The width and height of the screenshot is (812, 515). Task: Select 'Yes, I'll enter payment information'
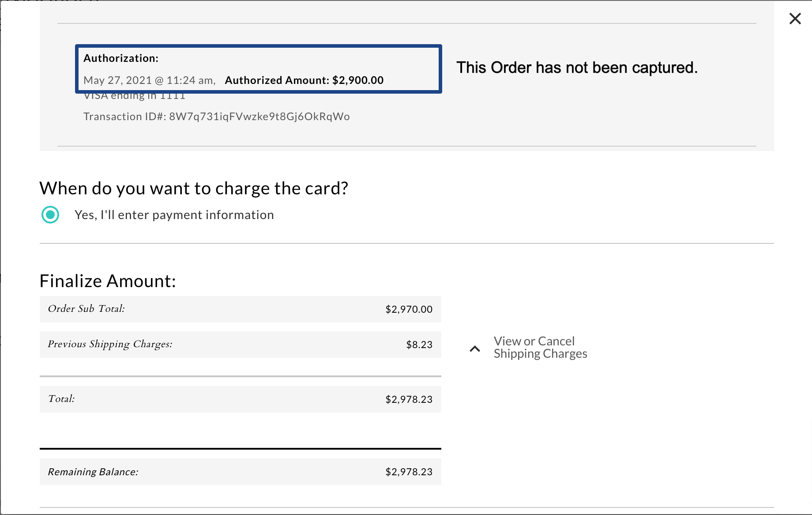50,215
